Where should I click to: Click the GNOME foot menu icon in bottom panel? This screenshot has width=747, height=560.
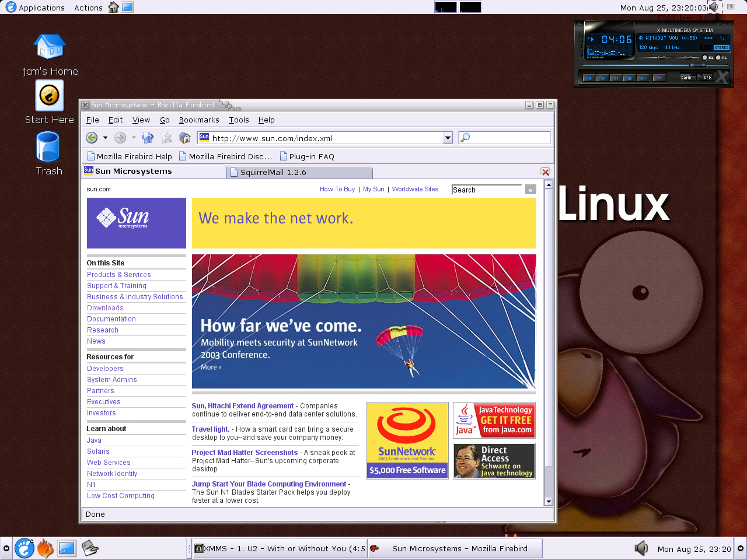click(x=25, y=548)
